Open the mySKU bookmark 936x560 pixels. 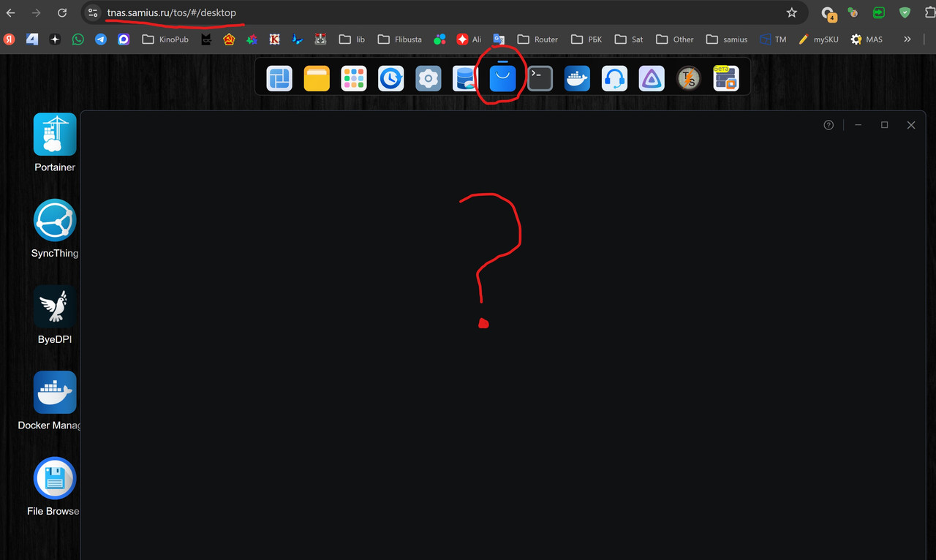tap(818, 39)
